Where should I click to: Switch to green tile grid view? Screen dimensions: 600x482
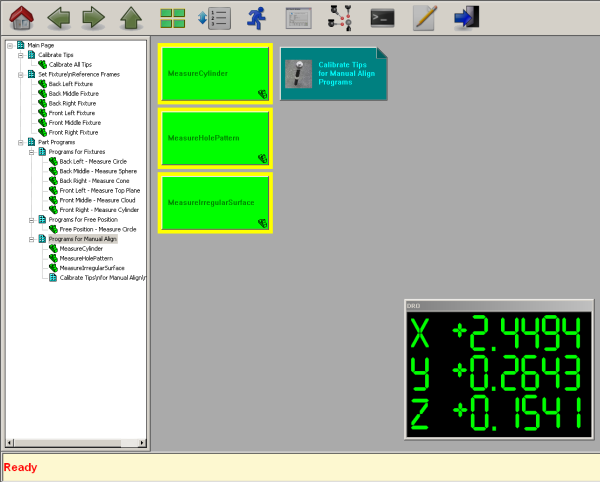pyautogui.click(x=174, y=17)
